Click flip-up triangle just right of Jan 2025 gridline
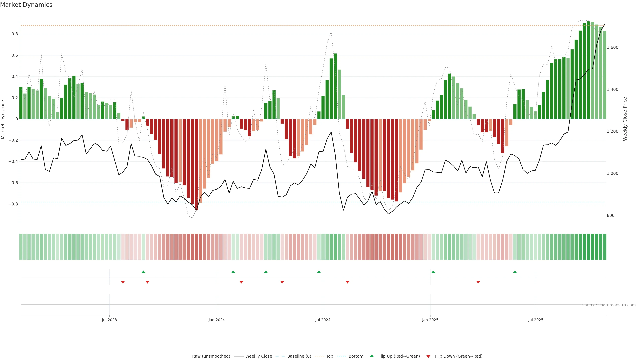Image resolution: width=644 pixels, height=362 pixels. pyautogui.click(x=433, y=272)
